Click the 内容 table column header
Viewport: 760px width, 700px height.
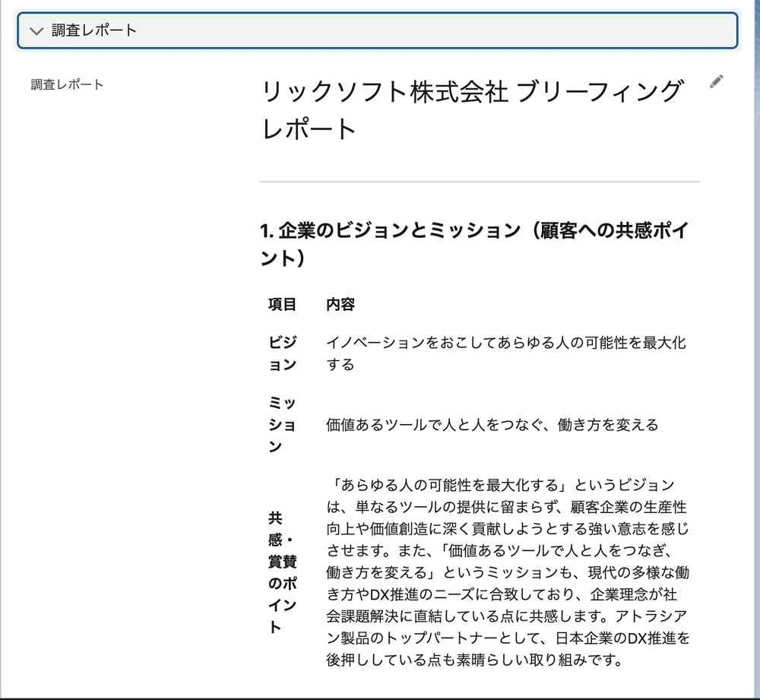click(340, 305)
